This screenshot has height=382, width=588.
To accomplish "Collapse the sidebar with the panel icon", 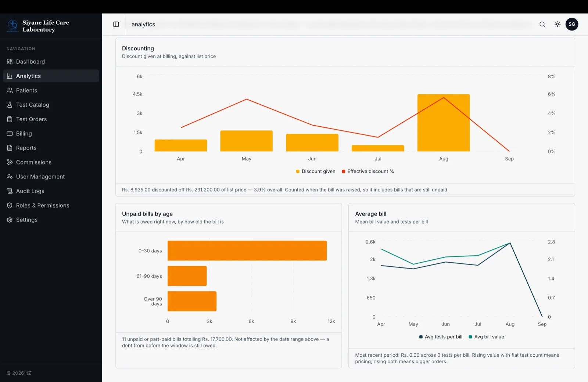I will [116, 24].
